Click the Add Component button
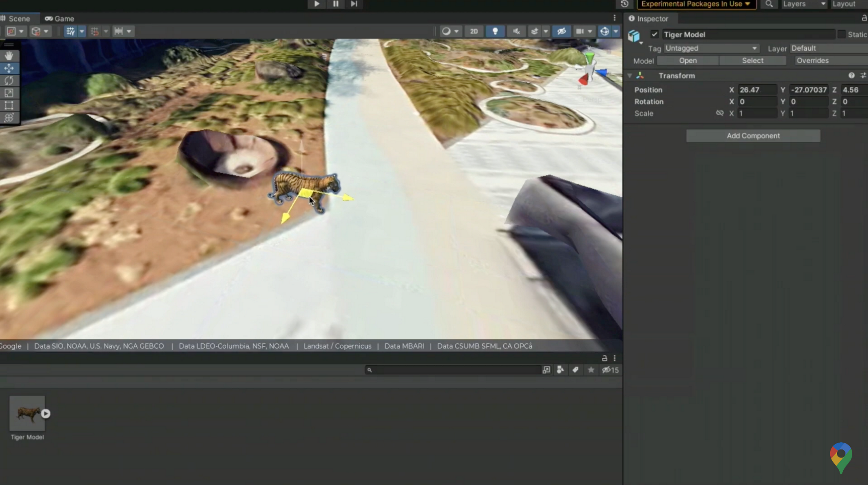This screenshot has height=485, width=868. coord(753,135)
